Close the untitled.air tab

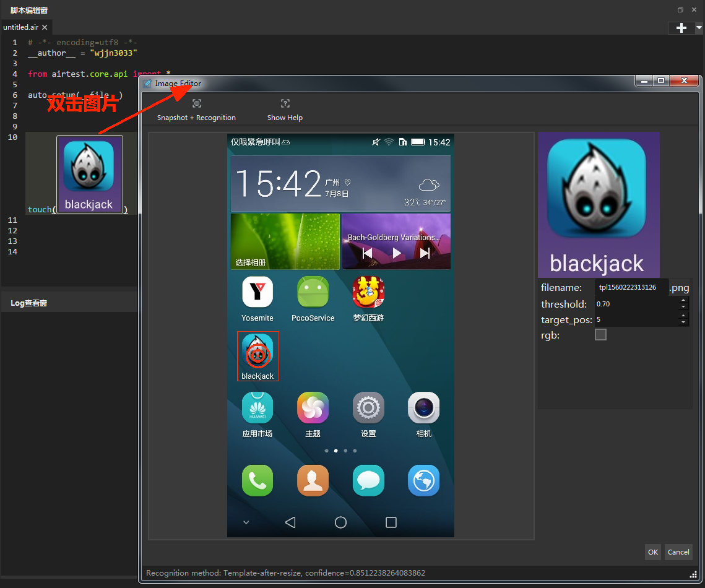45,27
